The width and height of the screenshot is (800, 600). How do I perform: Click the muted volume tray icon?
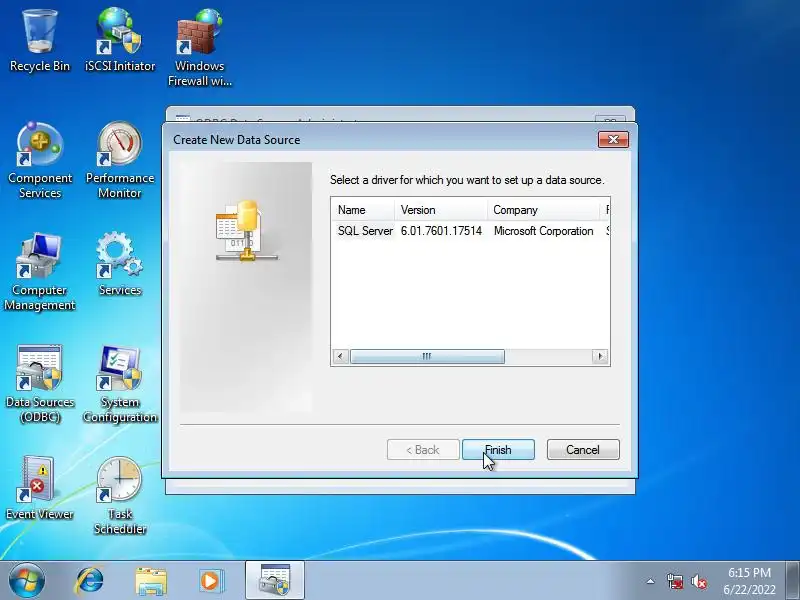[x=698, y=581]
